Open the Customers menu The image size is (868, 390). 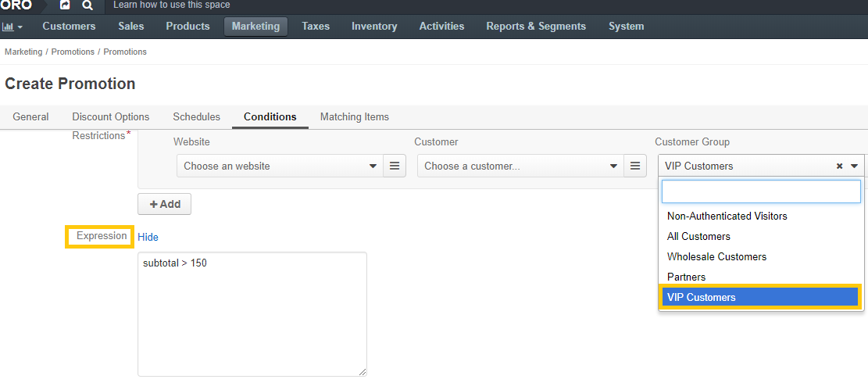[70, 26]
